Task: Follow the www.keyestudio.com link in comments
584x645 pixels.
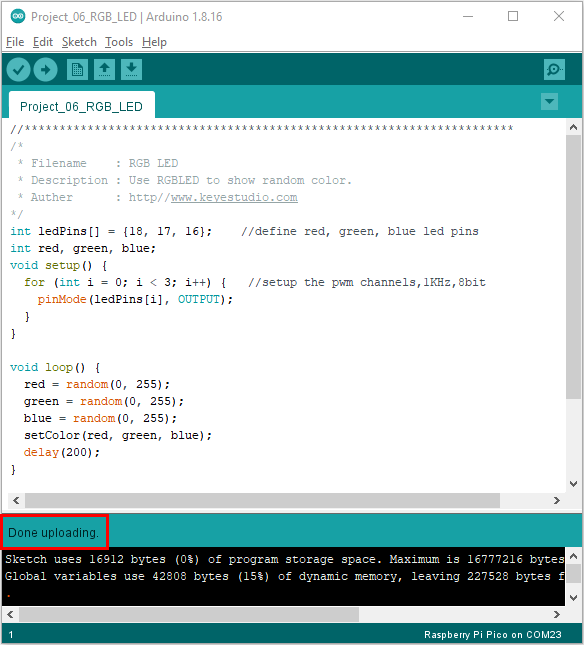Action: (x=234, y=197)
